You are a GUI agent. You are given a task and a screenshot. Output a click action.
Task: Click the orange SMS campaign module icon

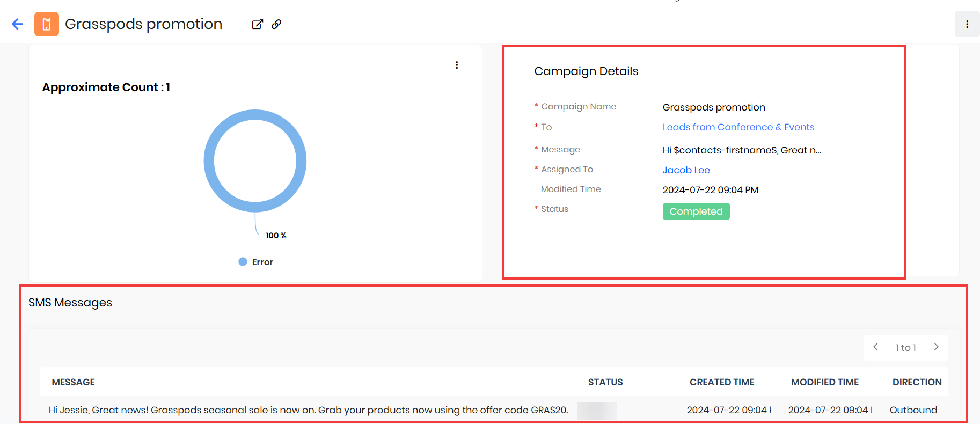pyautogui.click(x=47, y=24)
